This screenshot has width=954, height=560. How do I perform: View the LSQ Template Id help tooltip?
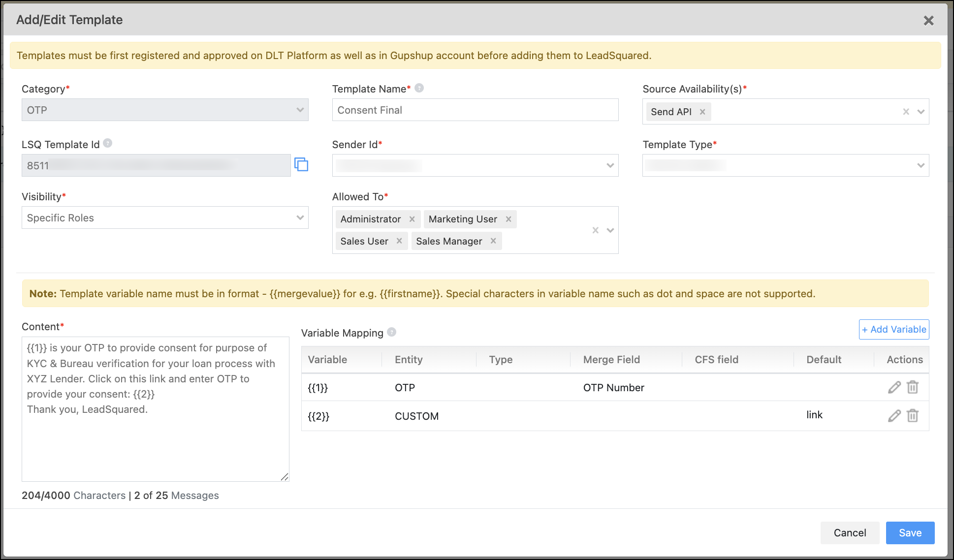pyautogui.click(x=108, y=143)
